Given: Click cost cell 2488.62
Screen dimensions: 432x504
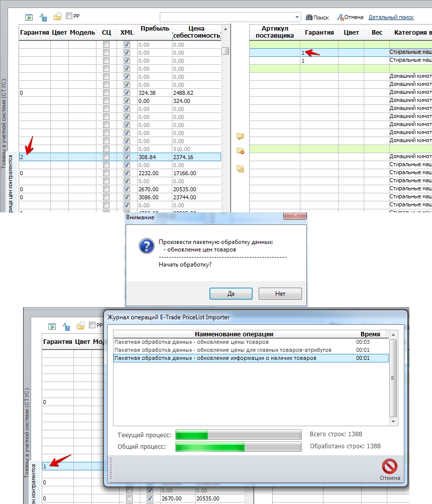Looking at the screenshot, I should (x=196, y=93).
